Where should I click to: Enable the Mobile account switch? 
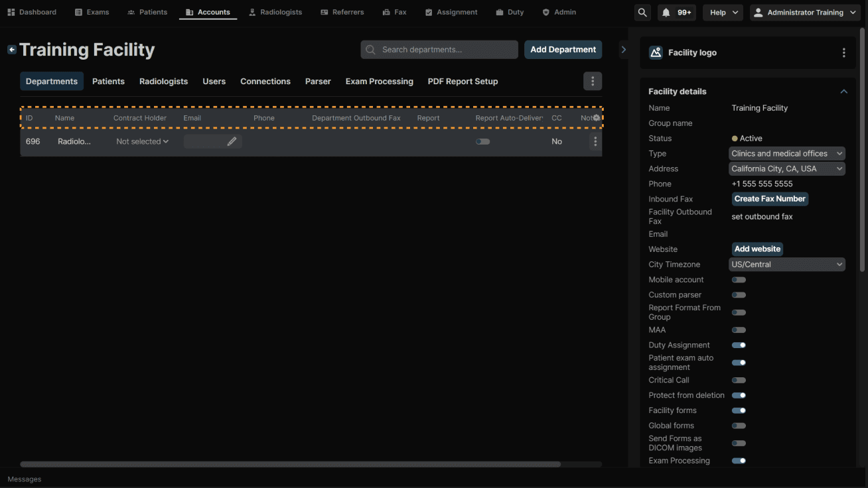[x=739, y=280]
